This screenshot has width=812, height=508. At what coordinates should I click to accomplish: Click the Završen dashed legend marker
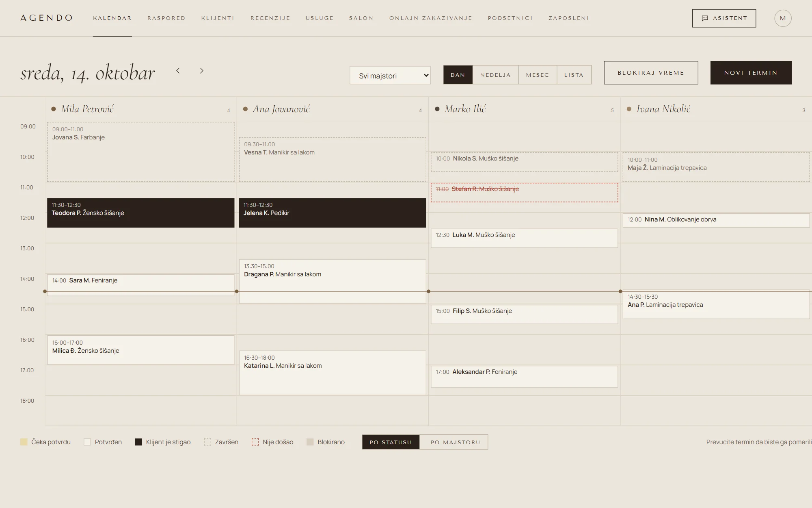[207, 442]
